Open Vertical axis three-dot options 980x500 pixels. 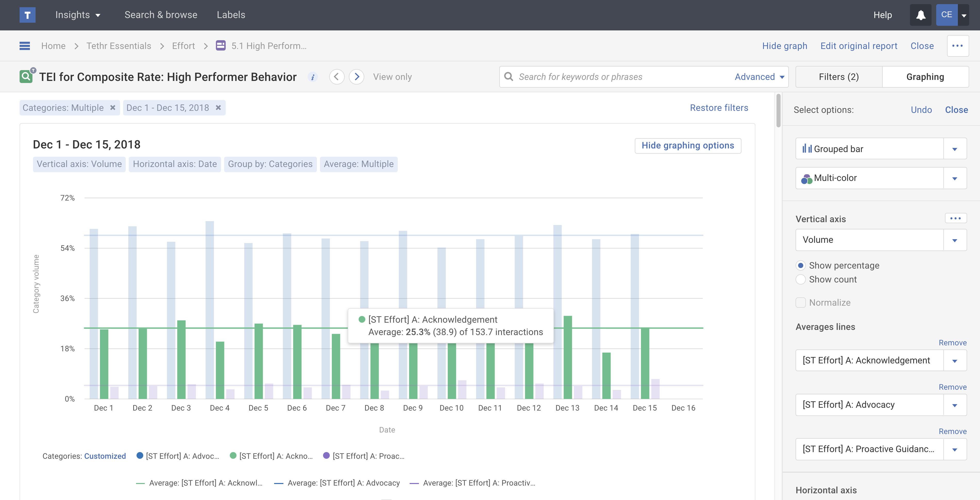point(955,218)
